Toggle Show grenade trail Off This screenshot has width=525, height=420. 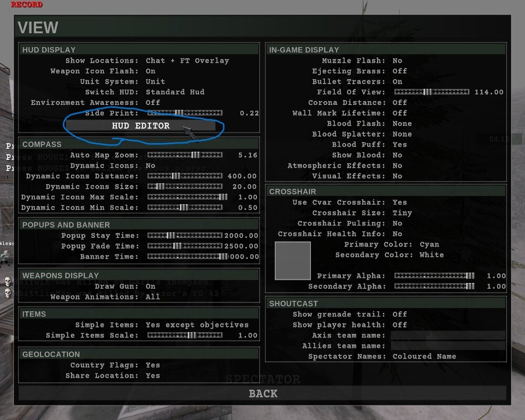click(400, 314)
